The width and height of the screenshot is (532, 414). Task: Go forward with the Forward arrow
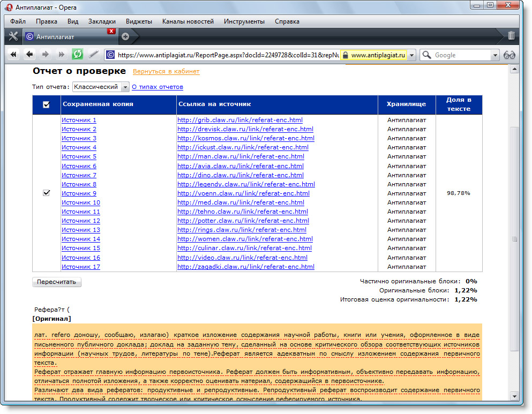tap(45, 55)
